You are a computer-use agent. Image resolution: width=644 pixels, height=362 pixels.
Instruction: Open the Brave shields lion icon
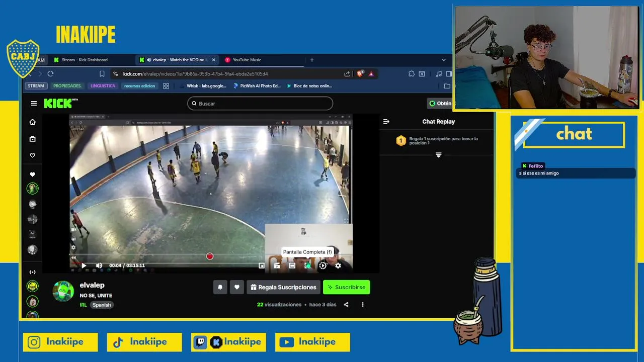pyautogui.click(x=360, y=74)
